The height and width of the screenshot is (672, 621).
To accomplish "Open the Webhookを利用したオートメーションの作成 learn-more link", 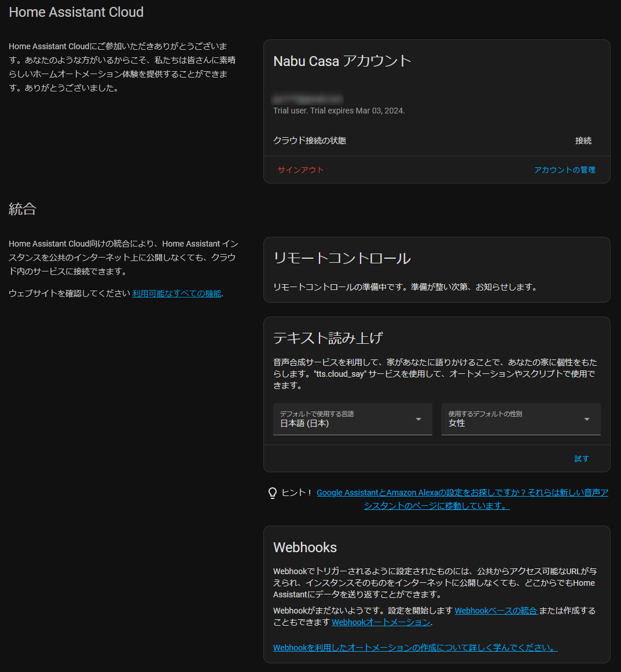I will (x=416, y=648).
